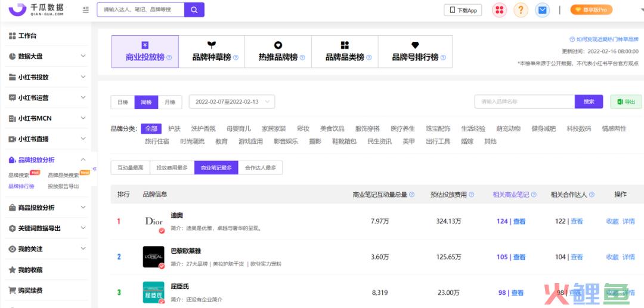The width and height of the screenshot is (644, 308).
Task: Filter by 科技数码 brand category
Action: [x=578, y=129]
